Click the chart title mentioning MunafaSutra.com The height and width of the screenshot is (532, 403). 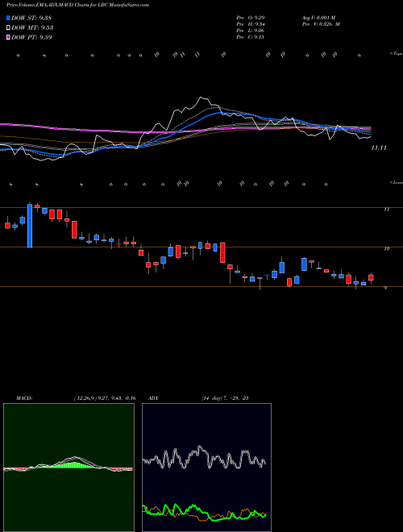coord(77,5)
